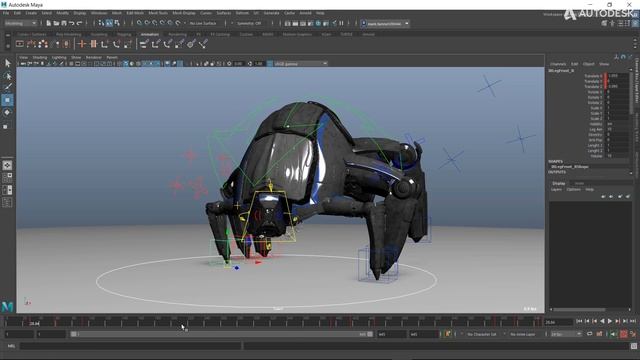Click the Undo arrow icon
The height and width of the screenshot is (360, 640).
point(71,23)
